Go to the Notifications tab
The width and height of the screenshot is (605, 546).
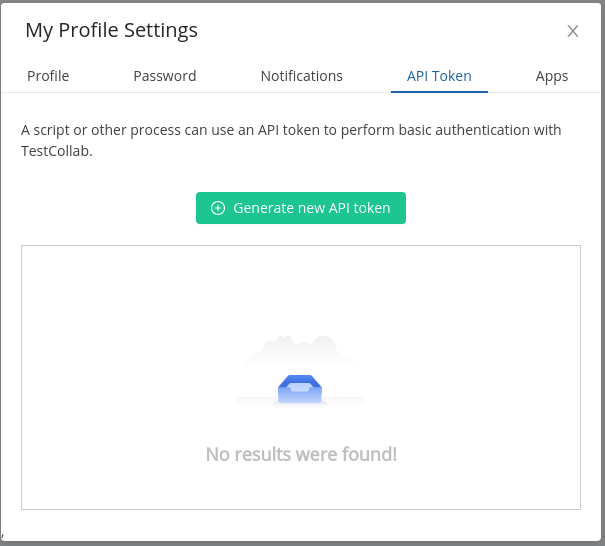302,76
